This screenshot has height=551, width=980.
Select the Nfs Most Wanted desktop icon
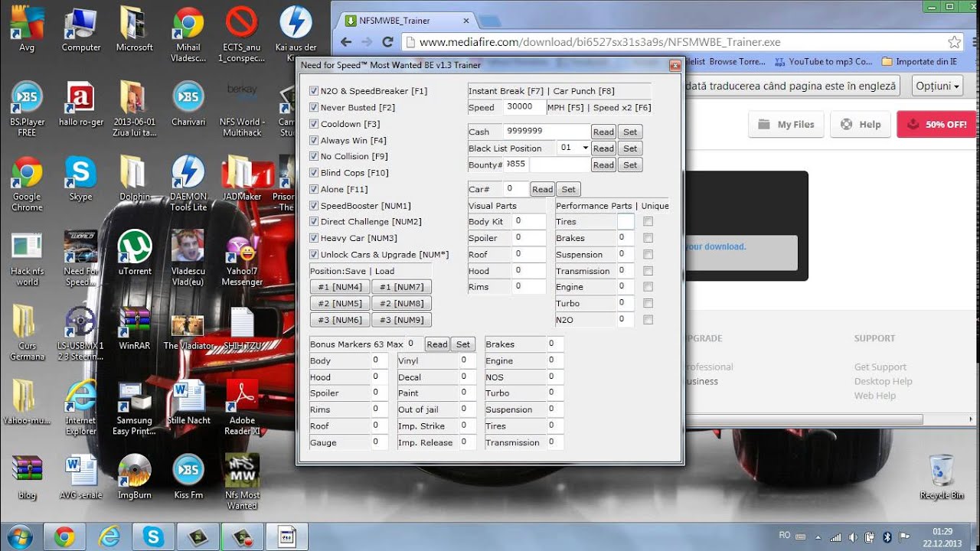coord(242,482)
